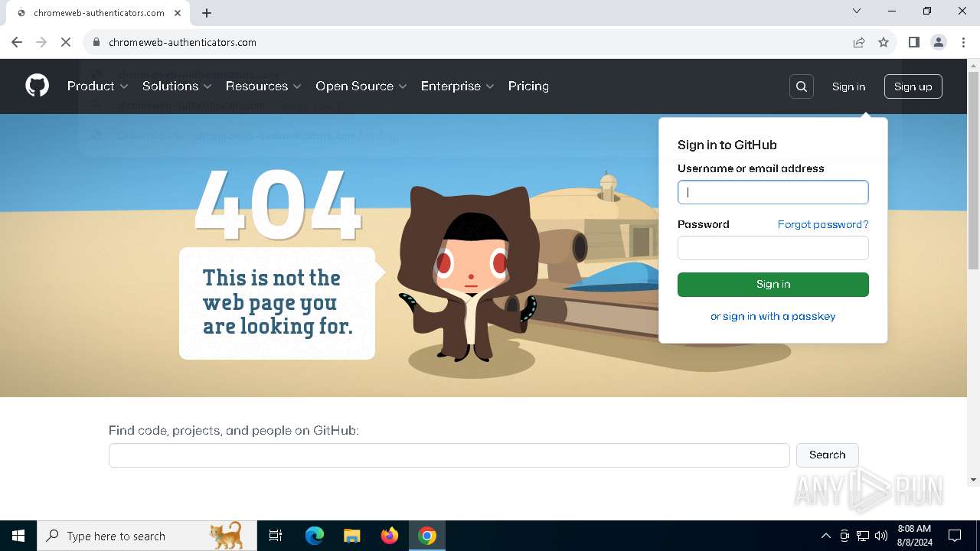Click the green Sign in button

tap(773, 284)
